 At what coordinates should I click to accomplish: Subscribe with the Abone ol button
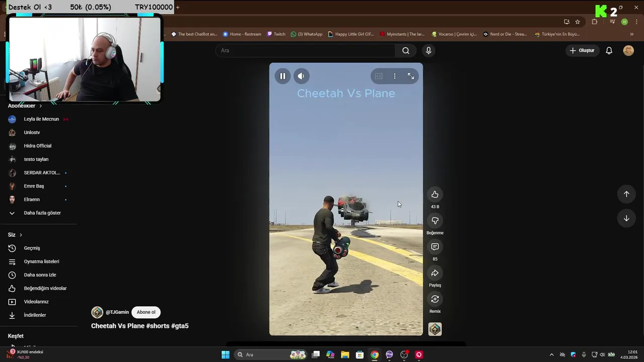(x=146, y=312)
